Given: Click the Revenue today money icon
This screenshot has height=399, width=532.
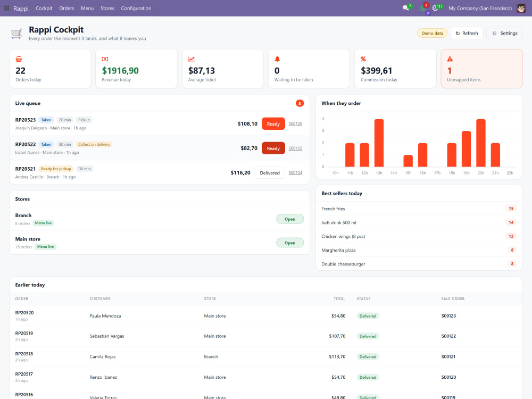Looking at the screenshot, I should click(105, 59).
